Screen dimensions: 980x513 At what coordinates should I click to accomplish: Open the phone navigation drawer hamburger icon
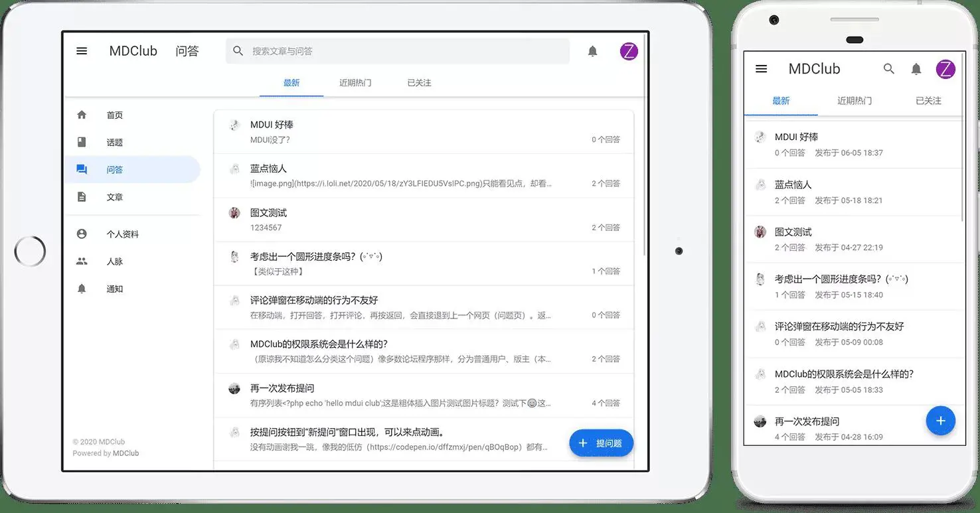pos(761,68)
